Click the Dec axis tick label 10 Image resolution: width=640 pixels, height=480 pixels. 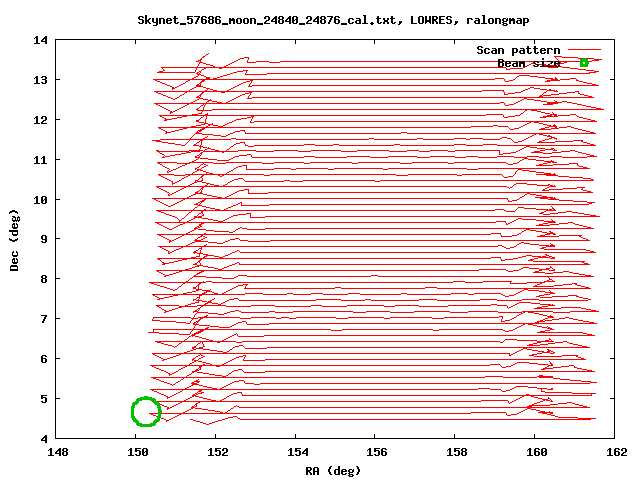click(x=40, y=200)
